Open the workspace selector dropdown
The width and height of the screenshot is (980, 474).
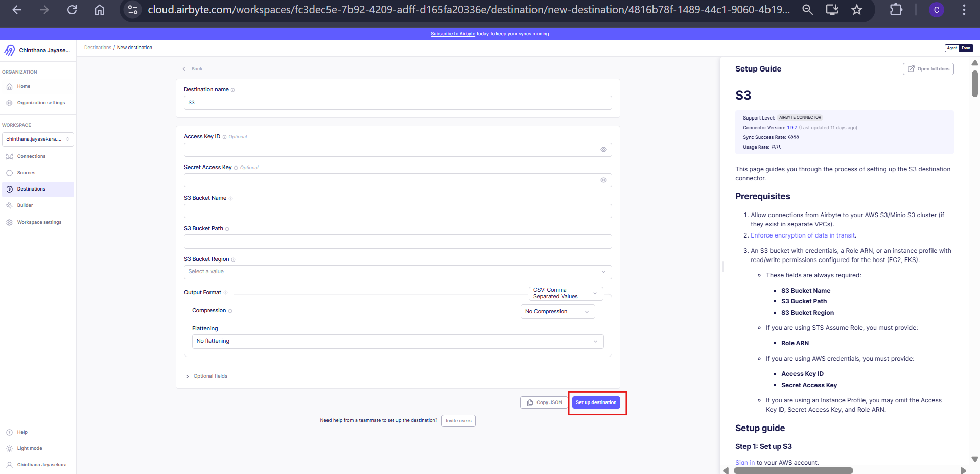38,139
